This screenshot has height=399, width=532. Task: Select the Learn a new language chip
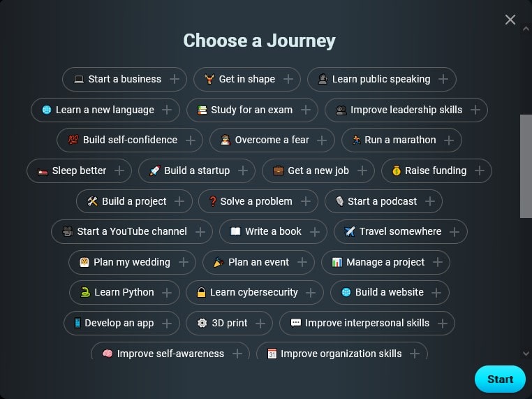tap(105, 110)
